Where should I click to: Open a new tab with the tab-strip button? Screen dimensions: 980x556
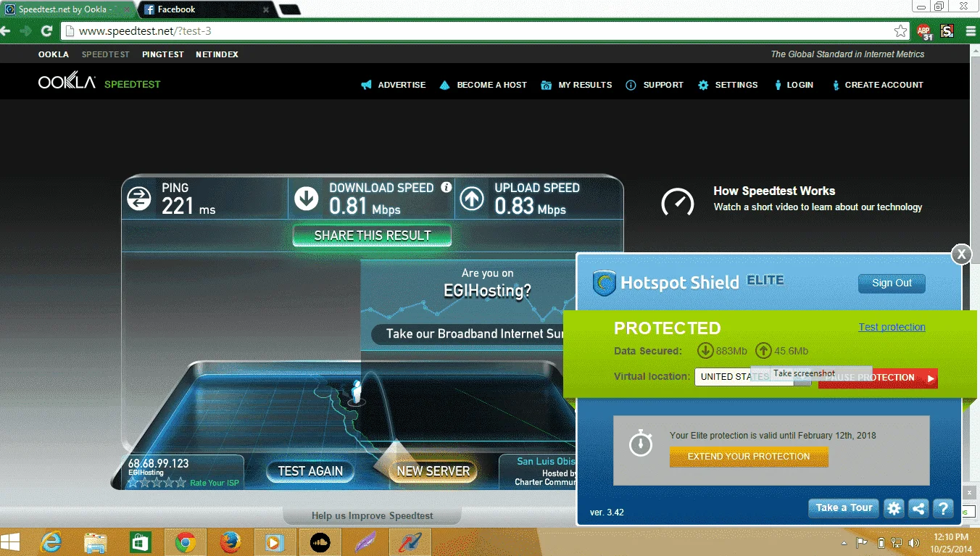(x=289, y=10)
